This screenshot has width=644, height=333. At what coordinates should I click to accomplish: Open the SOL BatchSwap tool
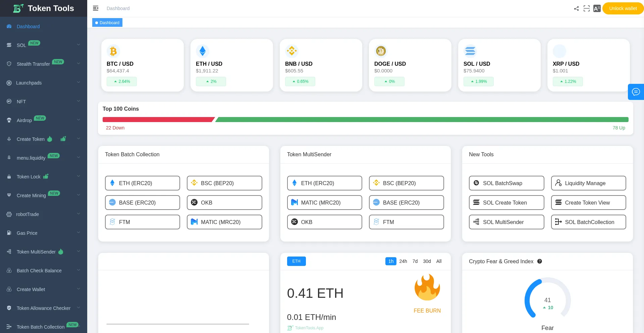coord(506,183)
